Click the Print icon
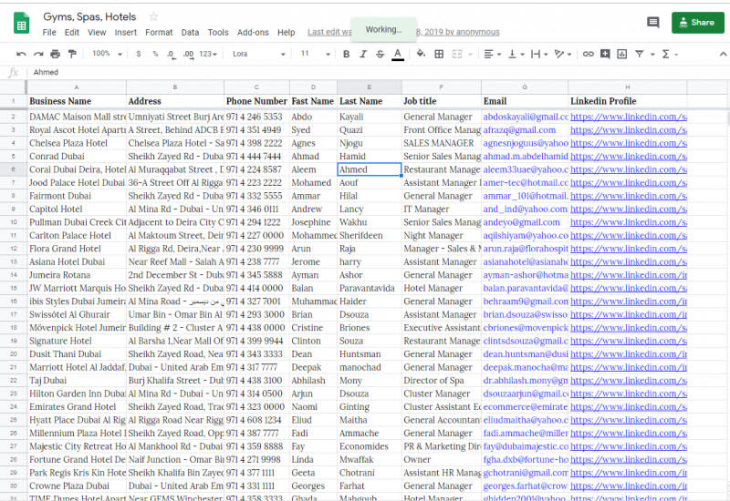The height and width of the screenshot is (501, 730). coord(57,54)
